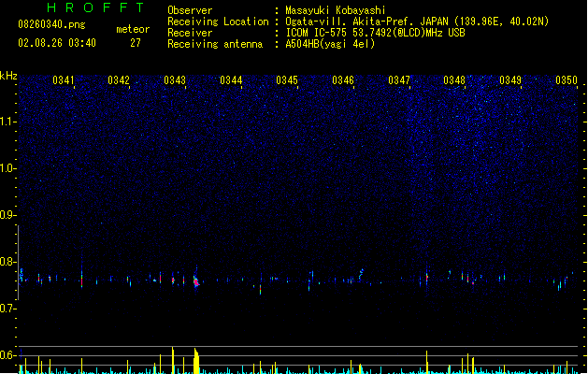Click the widest yellow peak after 0343
Screen dimensions: 588x374
pos(196,361)
